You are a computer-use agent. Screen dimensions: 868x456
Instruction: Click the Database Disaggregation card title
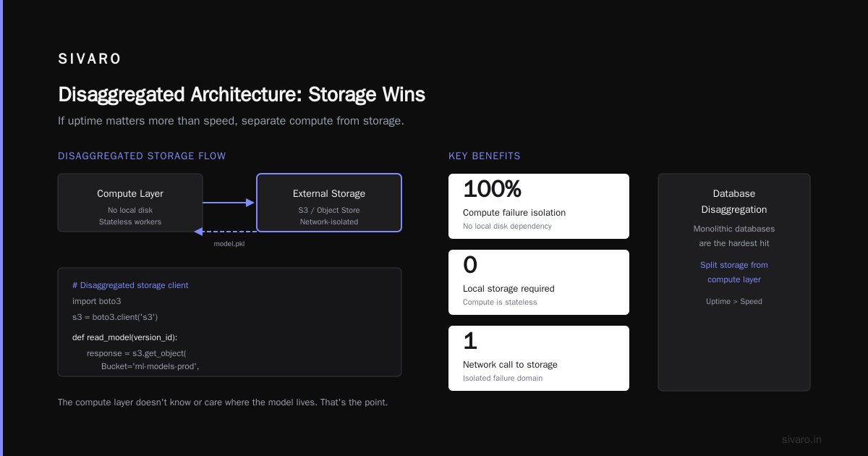(x=734, y=201)
